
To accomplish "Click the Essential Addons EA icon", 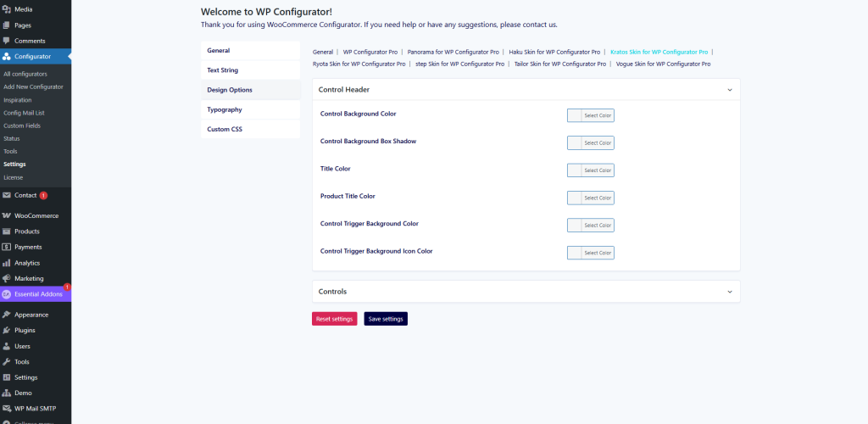I will [7, 294].
